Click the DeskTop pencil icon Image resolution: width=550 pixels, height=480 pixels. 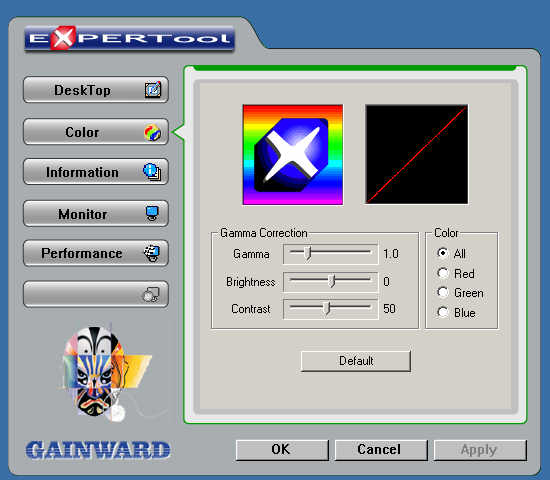(x=153, y=89)
